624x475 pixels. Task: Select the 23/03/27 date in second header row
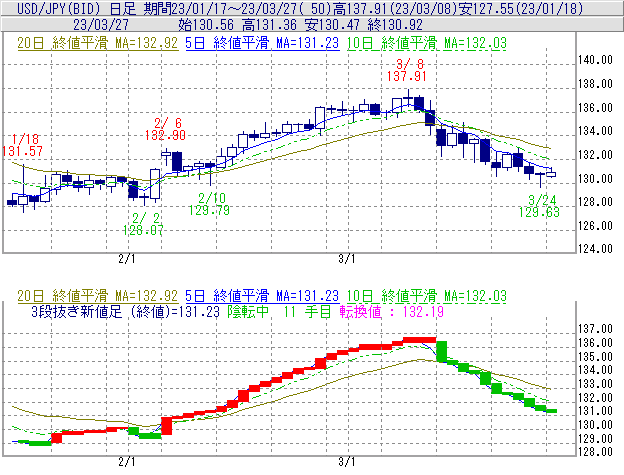click(x=101, y=25)
